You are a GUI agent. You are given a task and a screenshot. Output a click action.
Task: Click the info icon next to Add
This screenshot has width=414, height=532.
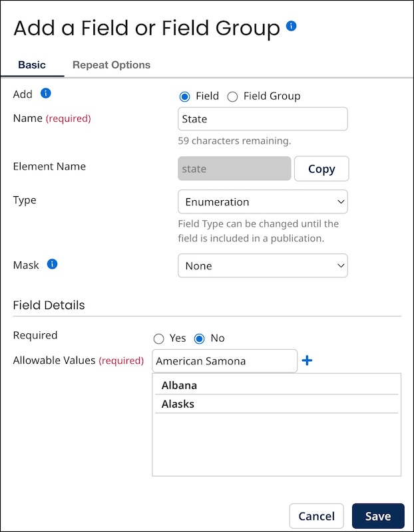tap(46, 94)
